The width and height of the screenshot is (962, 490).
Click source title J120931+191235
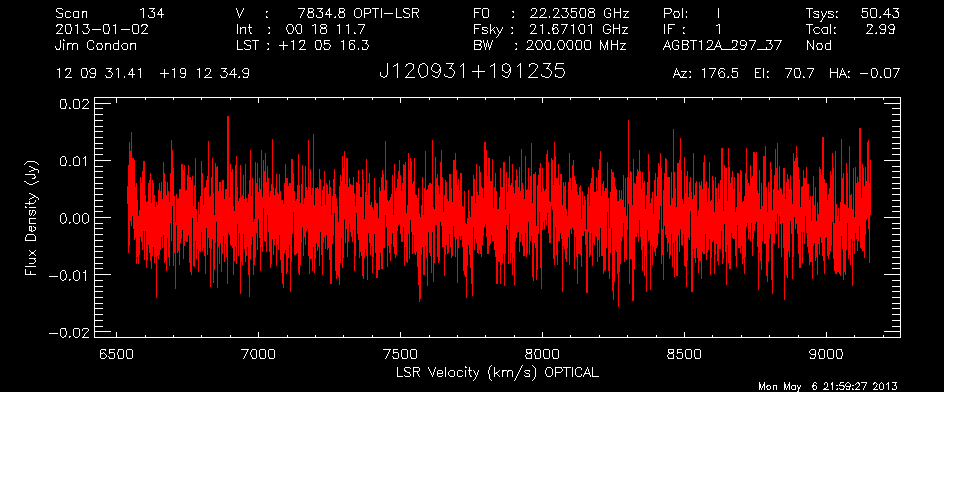pyautogui.click(x=472, y=72)
